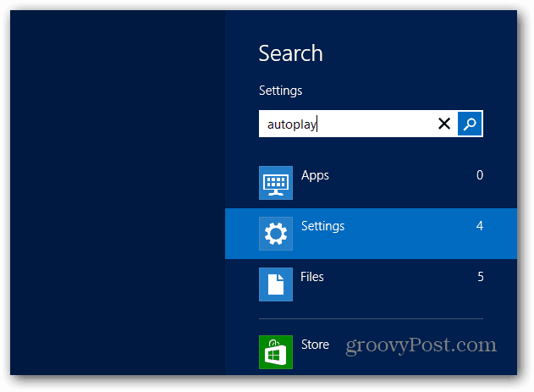Clear the search box with X
Image resolution: width=534 pixels, height=392 pixels.
click(x=444, y=124)
